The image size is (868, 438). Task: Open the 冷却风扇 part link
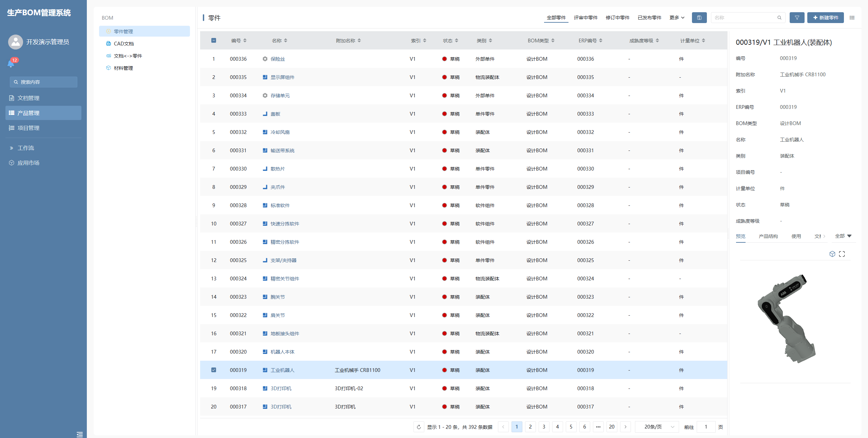coord(280,132)
